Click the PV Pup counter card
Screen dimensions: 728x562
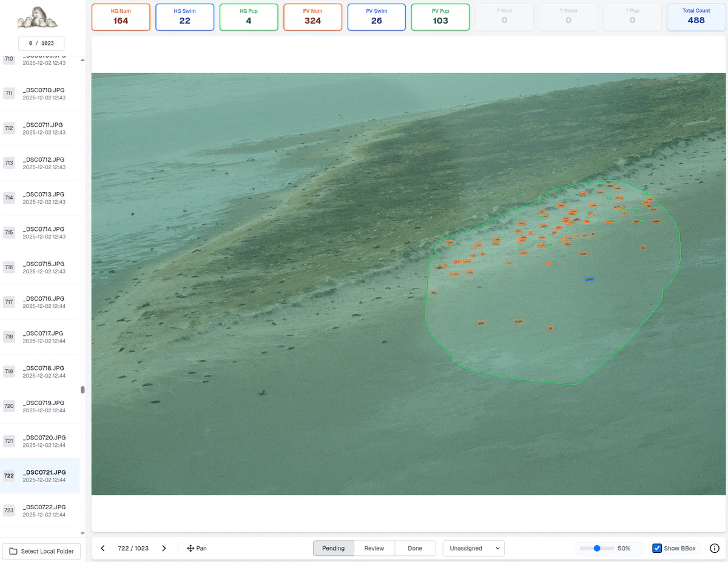coord(440,18)
